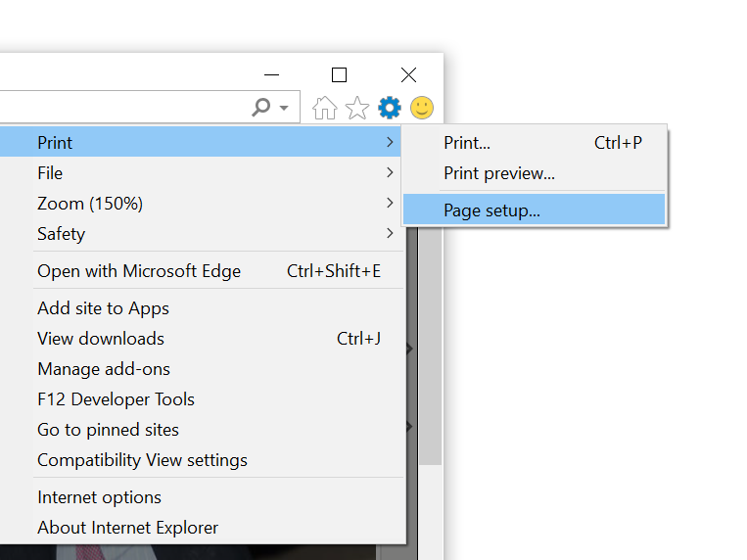Image resolution: width=747 pixels, height=560 pixels.
Task: Click the chevron arrow beside File
Action: 391,172
